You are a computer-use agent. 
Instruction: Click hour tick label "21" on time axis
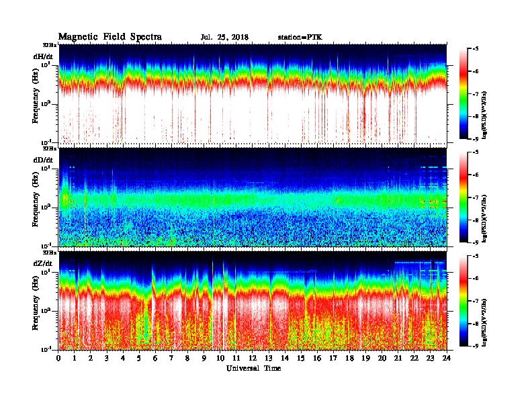pos(398,358)
